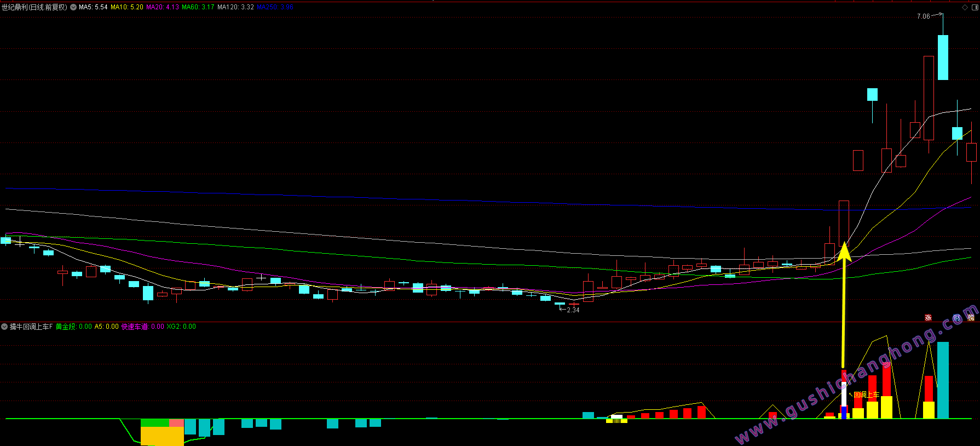Click the A5: 0.00 value

click(x=107, y=327)
